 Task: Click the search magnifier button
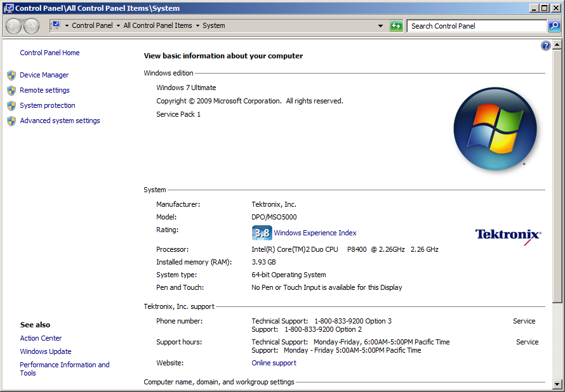tap(554, 26)
